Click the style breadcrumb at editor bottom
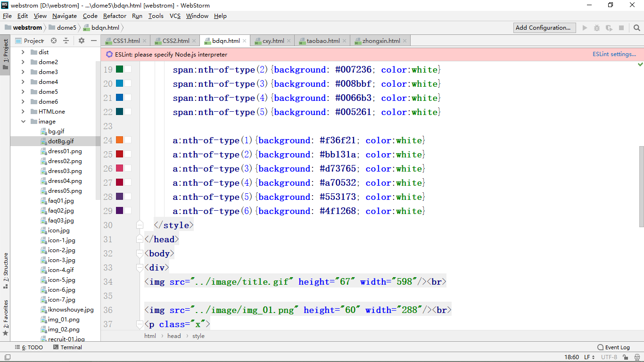This screenshot has width=644, height=362. coord(198,336)
